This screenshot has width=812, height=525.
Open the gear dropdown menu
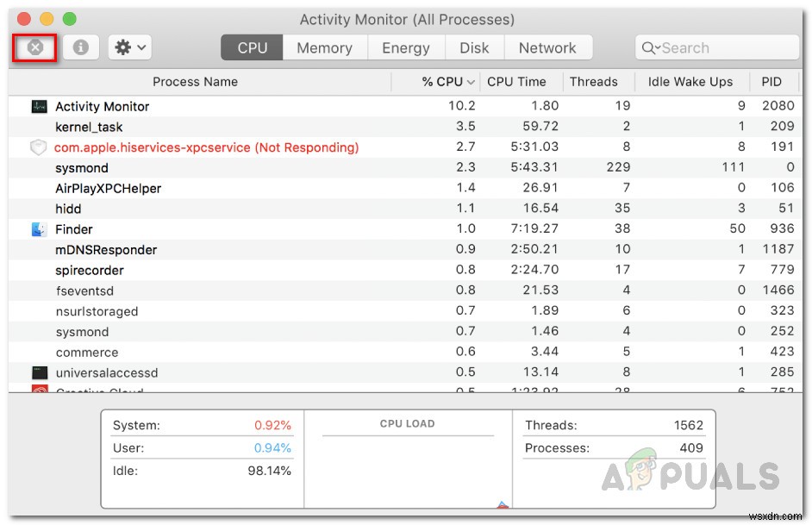[140, 47]
